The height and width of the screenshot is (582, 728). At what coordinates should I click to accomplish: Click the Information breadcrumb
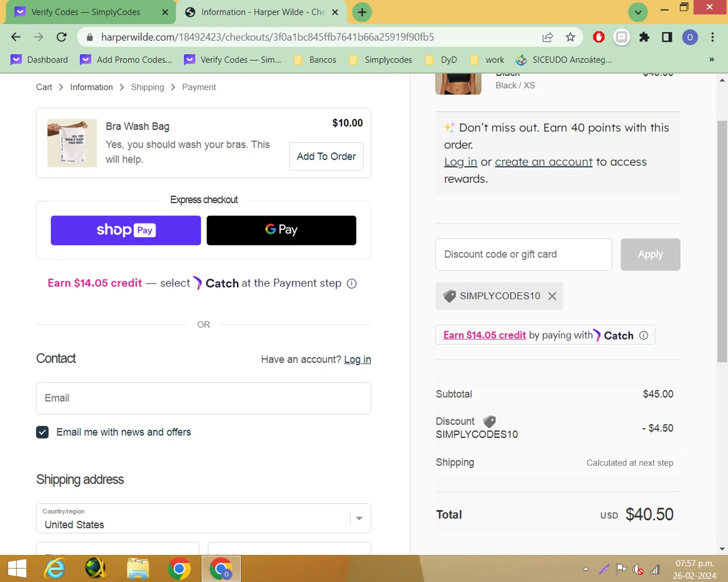point(91,87)
